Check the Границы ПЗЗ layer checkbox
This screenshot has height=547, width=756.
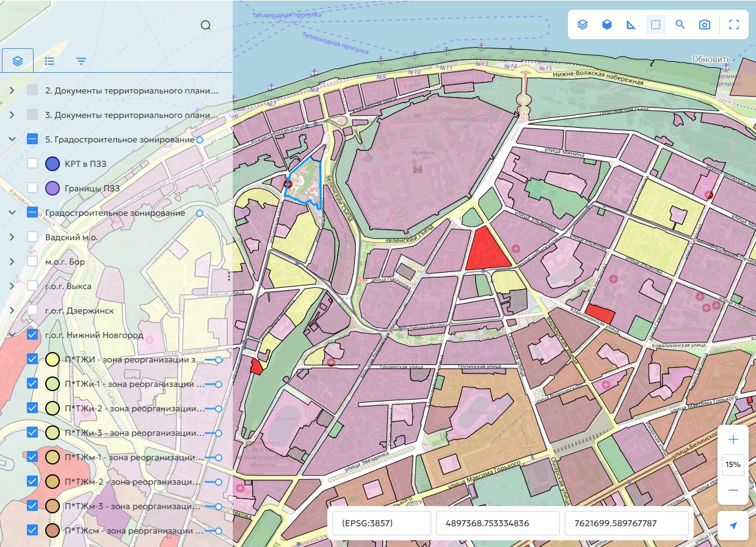pyautogui.click(x=33, y=188)
